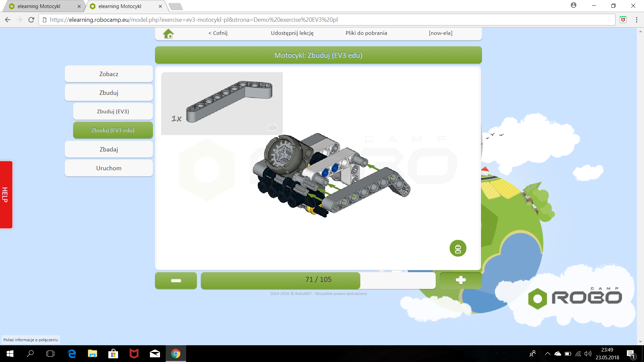Open the 'Zbuduj (EV3 edu)' sub-item

[113, 130]
